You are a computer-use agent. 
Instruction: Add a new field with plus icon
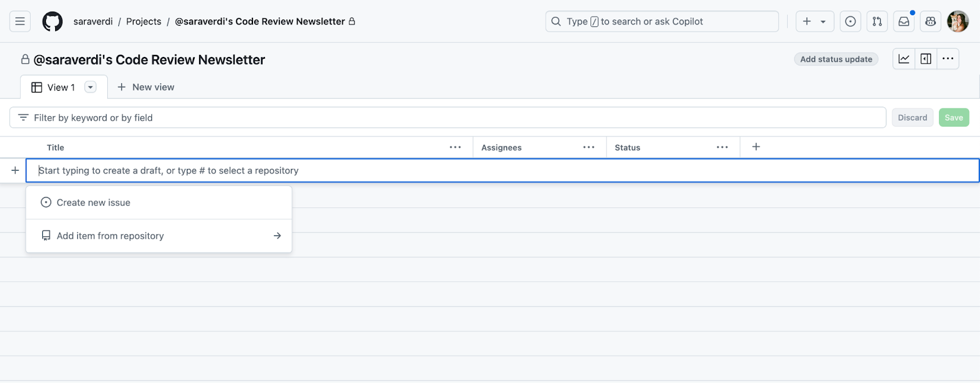pos(756,147)
